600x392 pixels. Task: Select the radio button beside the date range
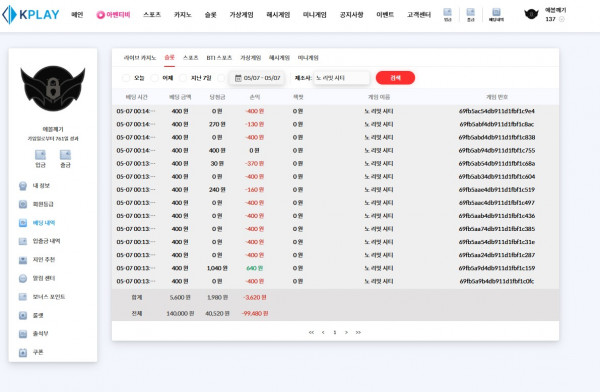click(221, 78)
